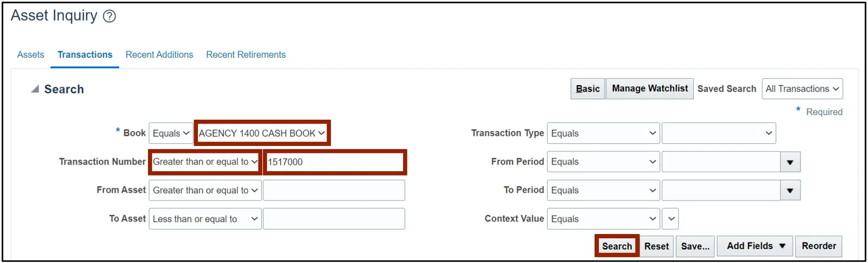Click the help question mark icon

(109, 17)
